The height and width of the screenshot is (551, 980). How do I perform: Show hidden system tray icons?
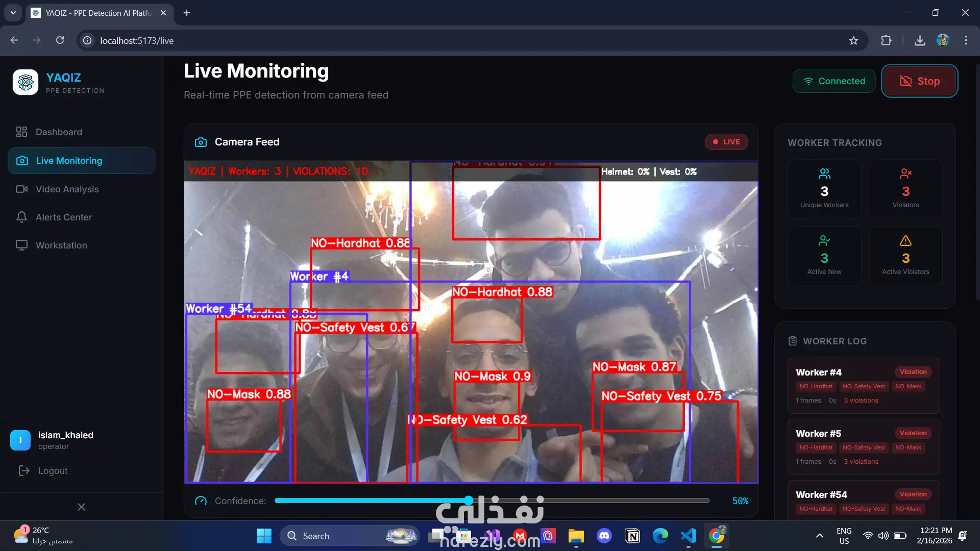point(819,536)
